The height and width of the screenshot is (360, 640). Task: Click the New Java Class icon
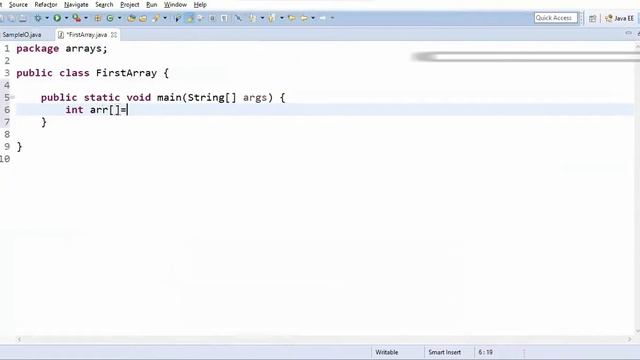pos(110,18)
